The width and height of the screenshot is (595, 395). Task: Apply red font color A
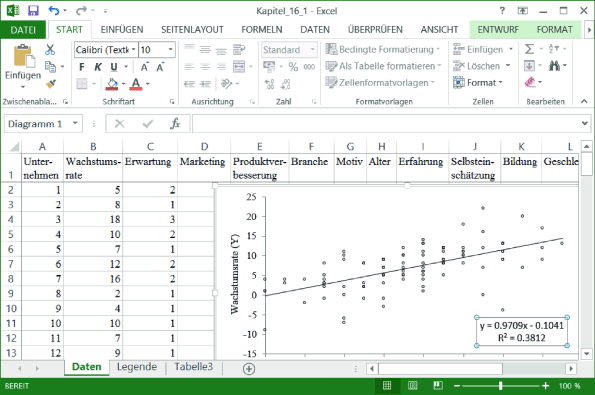[136, 84]
